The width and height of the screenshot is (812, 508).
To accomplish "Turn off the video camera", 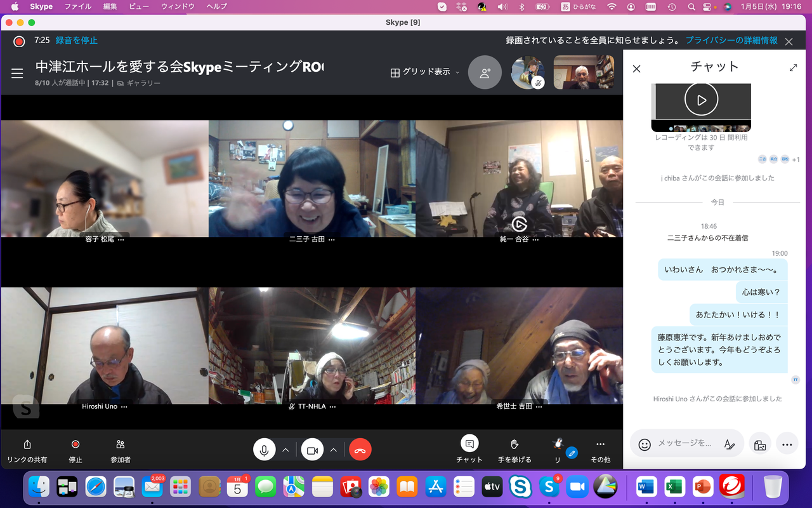I will click(312, 450).
